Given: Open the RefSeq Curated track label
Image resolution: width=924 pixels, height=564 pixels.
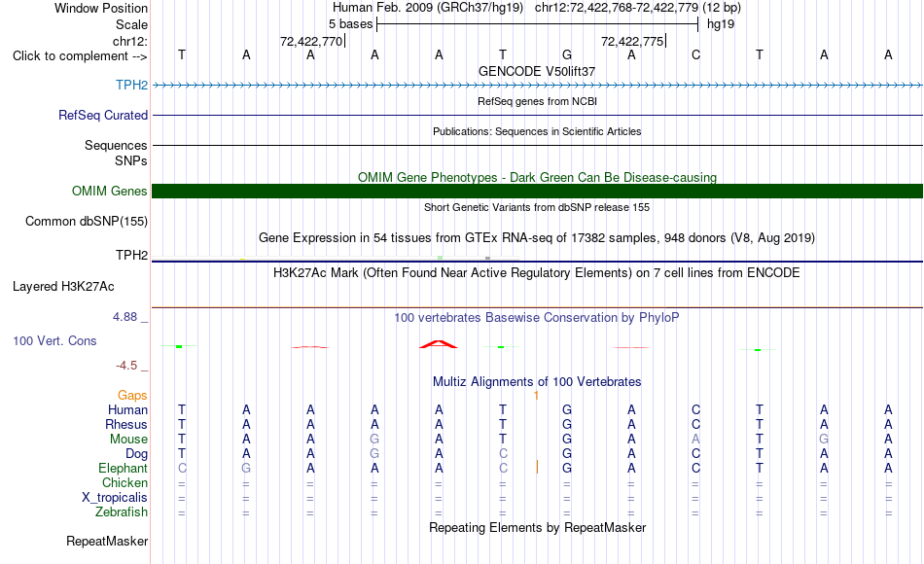Looking at the screenshot, I should point(102,115).
